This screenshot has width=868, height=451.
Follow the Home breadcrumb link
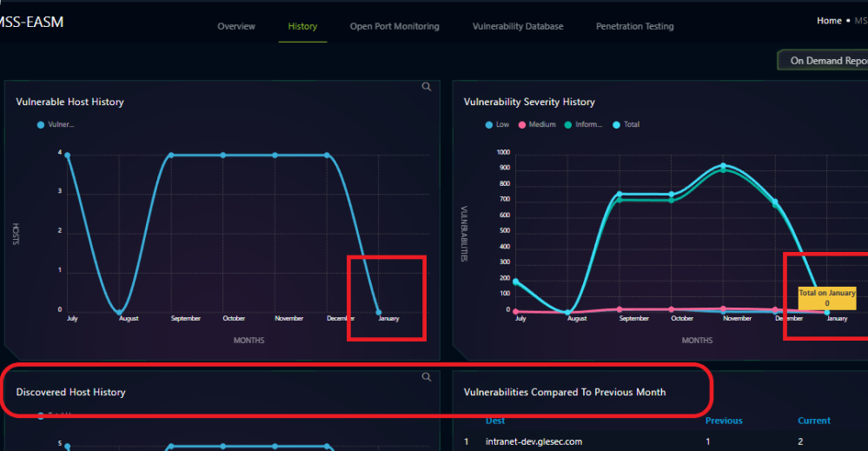(x=829, y=21)
